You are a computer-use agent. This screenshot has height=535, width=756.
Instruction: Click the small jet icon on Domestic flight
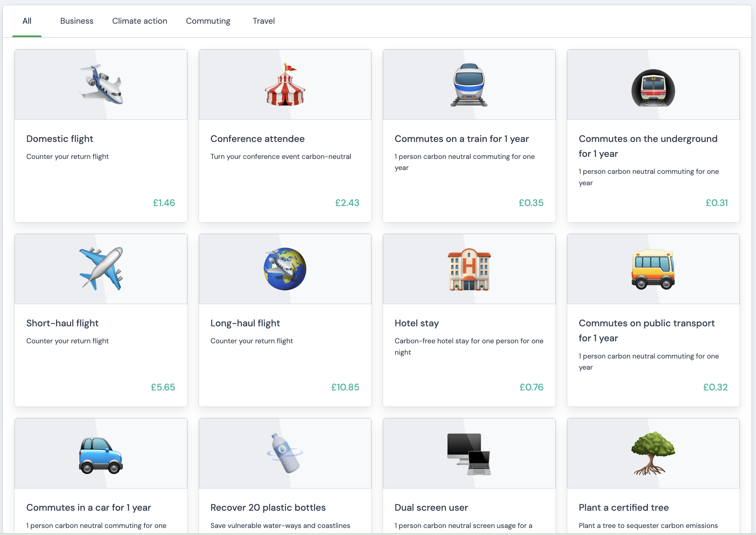pyautogui.click(x=101, y=85)
